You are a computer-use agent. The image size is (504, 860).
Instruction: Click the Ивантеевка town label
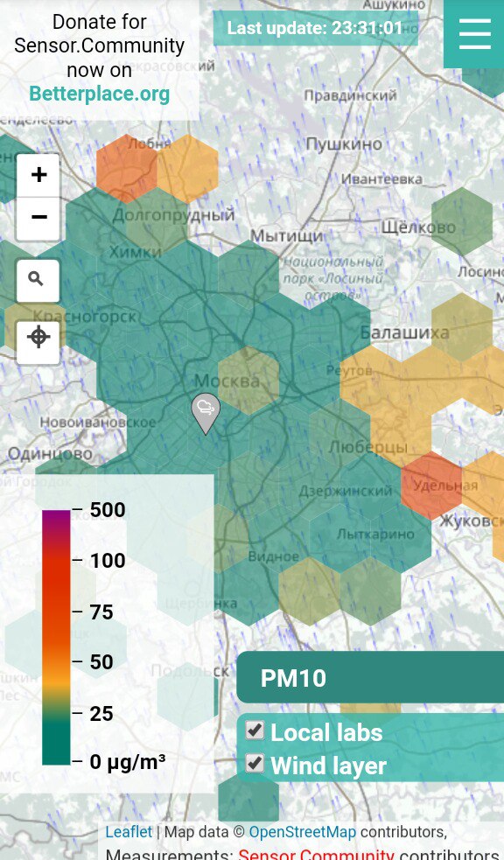(x=381, y=178)
